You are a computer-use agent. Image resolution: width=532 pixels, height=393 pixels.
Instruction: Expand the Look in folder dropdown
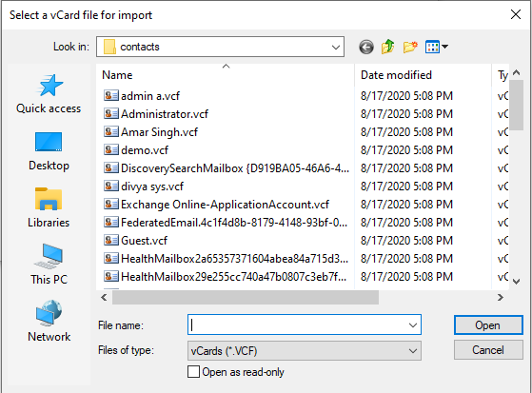336,47
